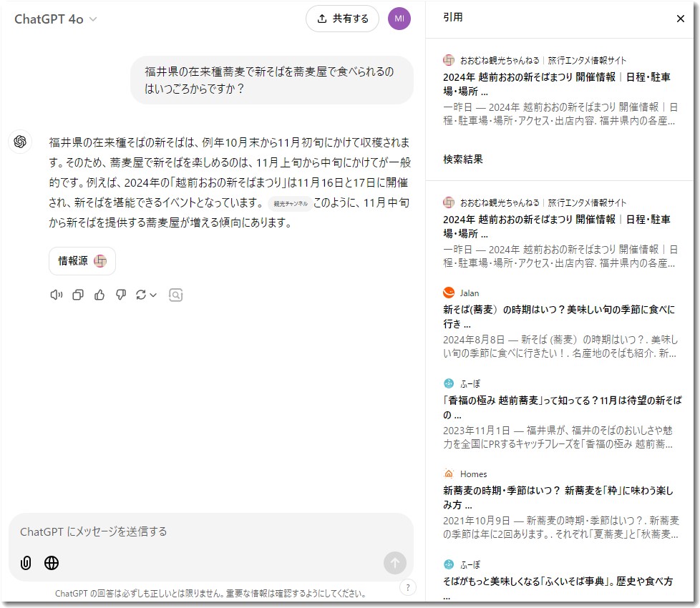Image resolution: width=700 pixels, height=608 pixels.
Task: Click the ふーぽ favicon above 香福の極み
Action: pos(449,383)
